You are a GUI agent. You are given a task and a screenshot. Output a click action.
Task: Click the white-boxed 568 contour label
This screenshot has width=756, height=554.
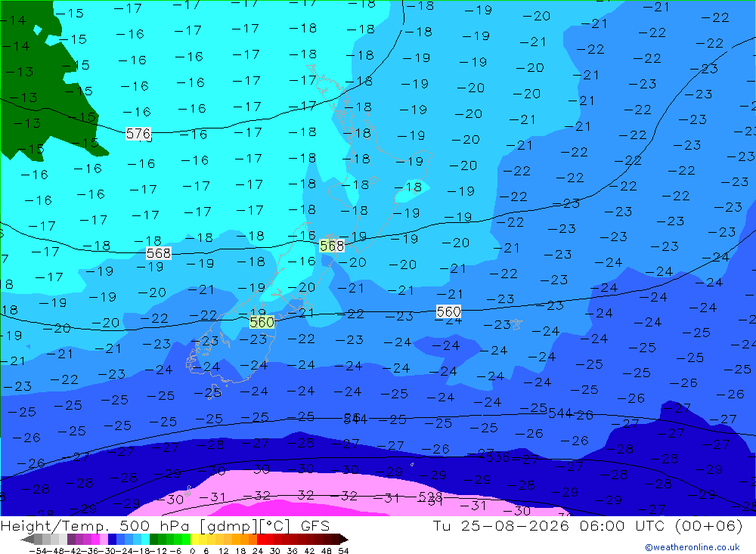click(x=159, y=253)
